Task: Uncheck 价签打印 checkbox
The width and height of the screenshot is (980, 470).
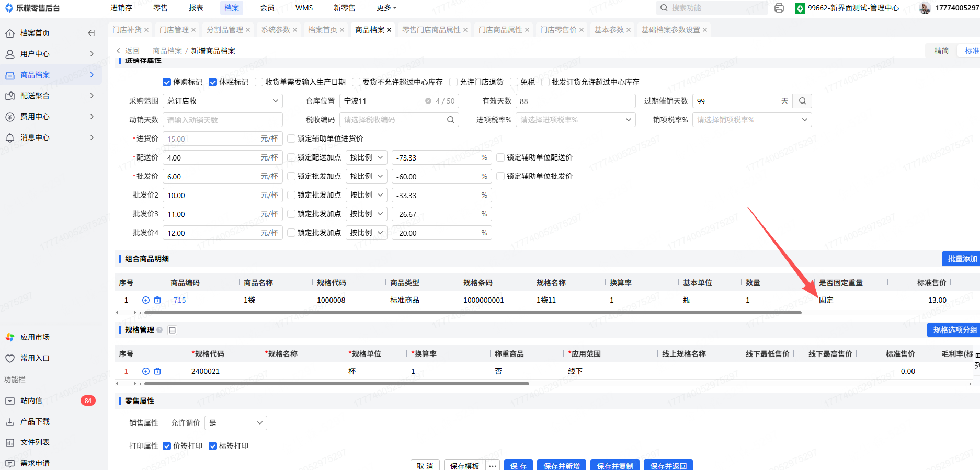Action: [167, 446]
